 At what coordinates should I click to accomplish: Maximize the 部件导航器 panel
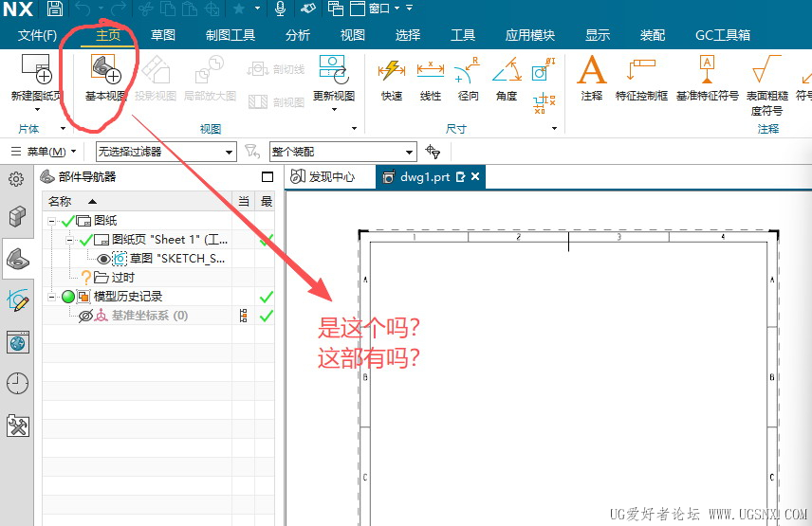[x=268, y=177]
